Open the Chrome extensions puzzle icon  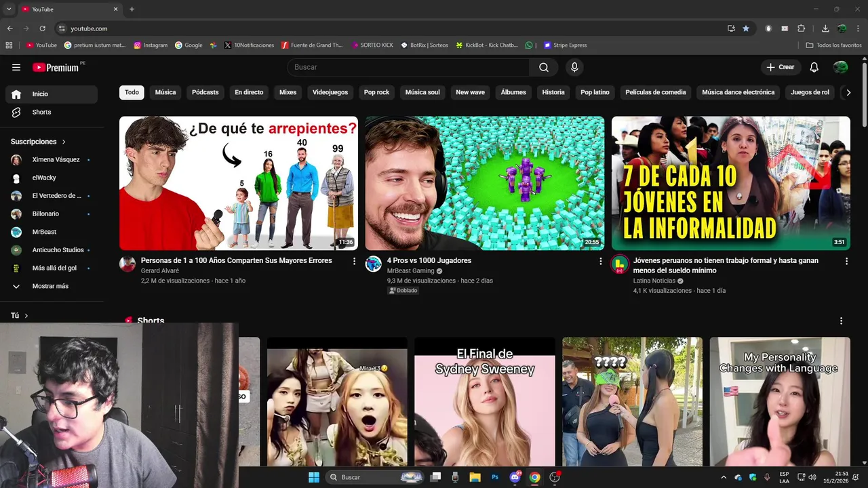tap(802, 28)
